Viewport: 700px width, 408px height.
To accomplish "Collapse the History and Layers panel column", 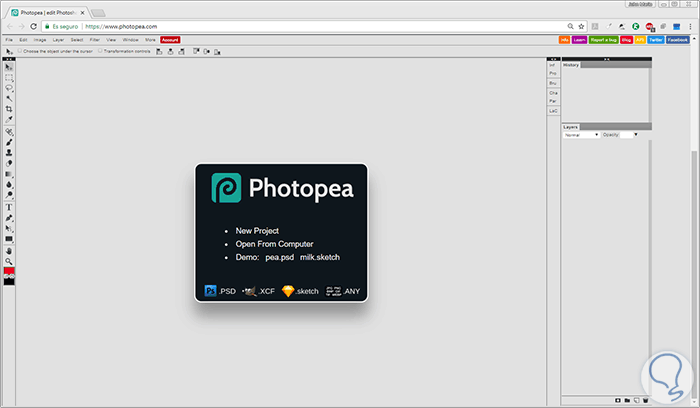I will click(607, 59).
